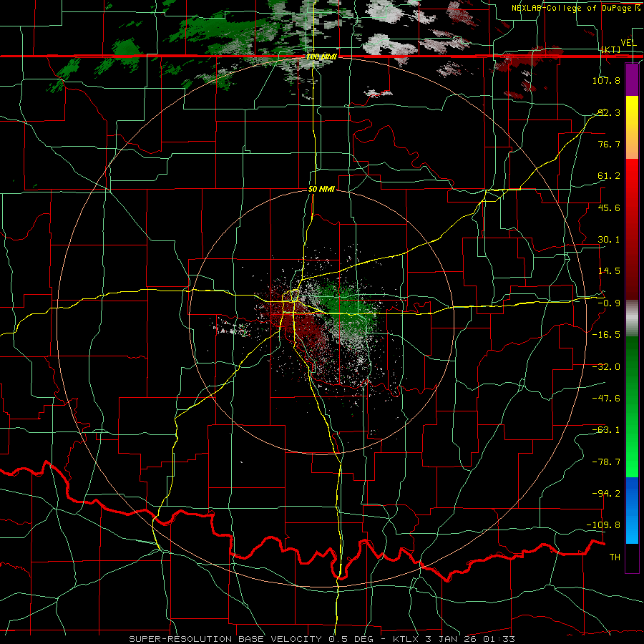Click the -94.2 velocity scale value
This screenshot has width=644, height=644.
[606, 493]
